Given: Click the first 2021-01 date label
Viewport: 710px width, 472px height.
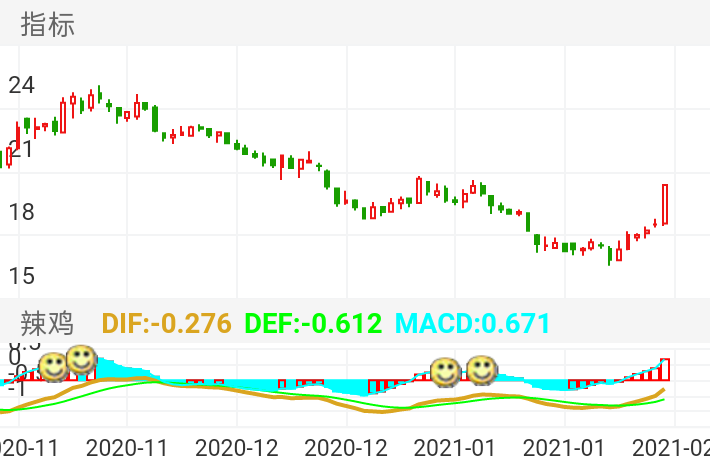Looking at the screenshot, I should 455,447.
